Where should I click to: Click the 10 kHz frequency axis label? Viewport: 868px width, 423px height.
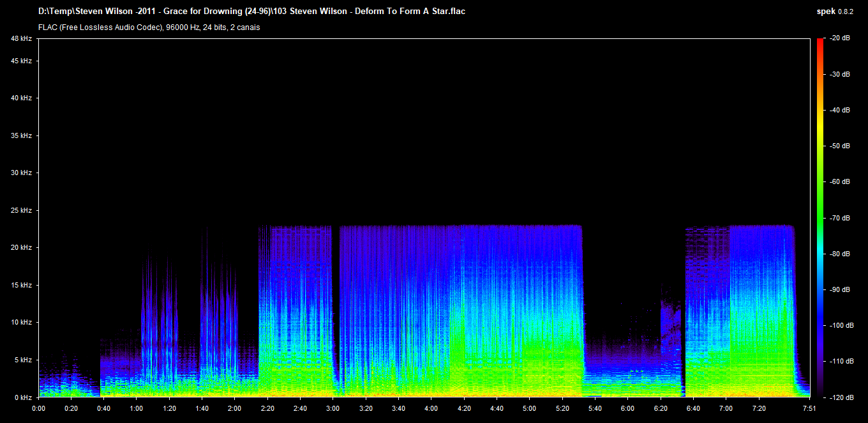[x=21, y=322]
